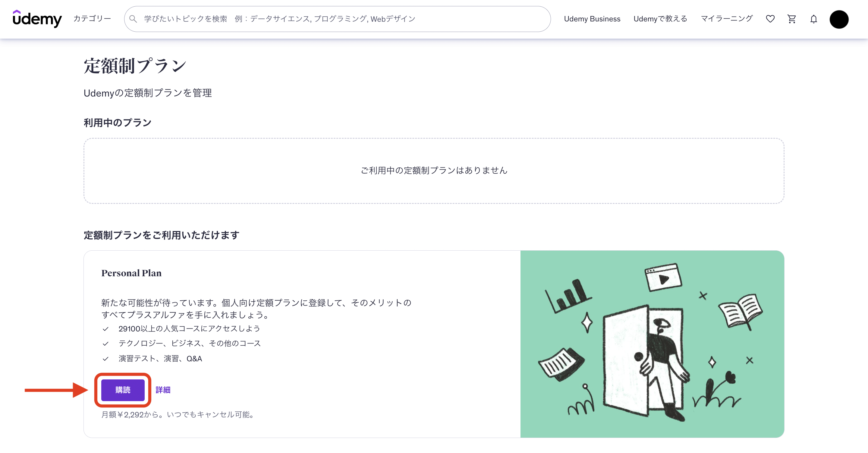Open the カテゴリー menu

tap(92, 19)
